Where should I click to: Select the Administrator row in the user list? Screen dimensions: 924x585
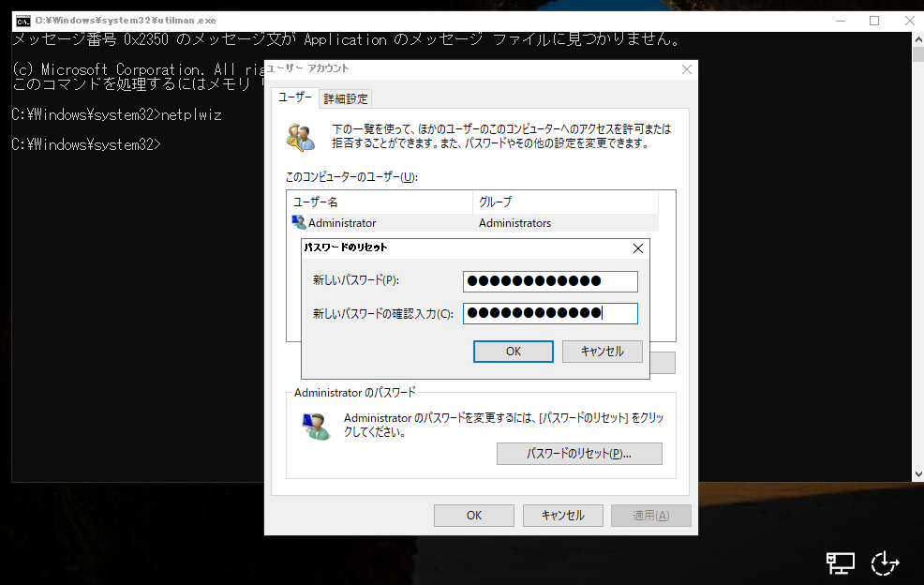[475, 223]
